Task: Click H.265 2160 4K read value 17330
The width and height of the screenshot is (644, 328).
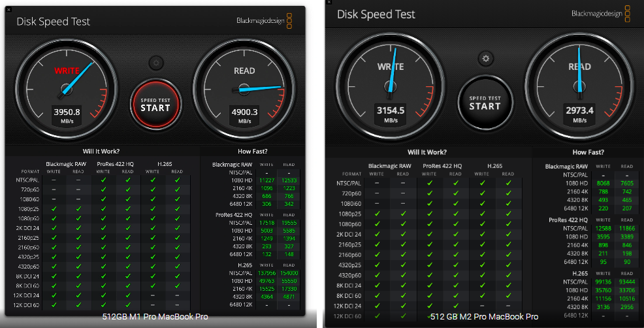Action: point(289,289)
